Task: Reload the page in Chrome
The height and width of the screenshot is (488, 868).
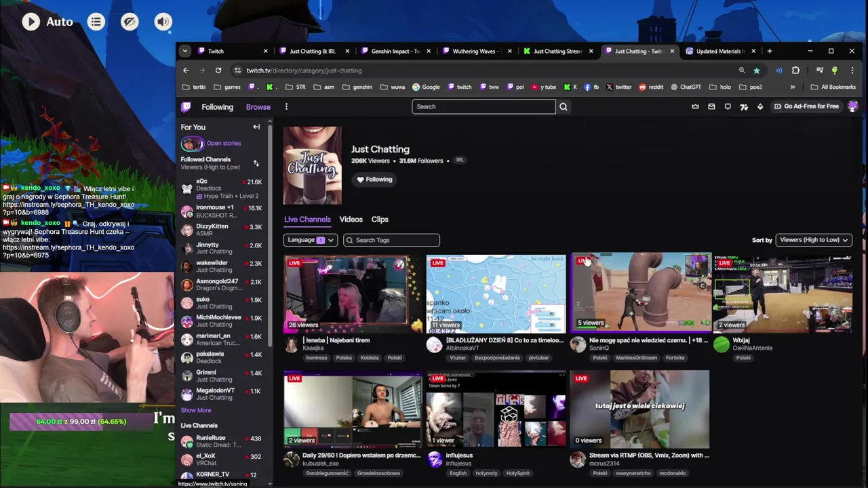Action: [218, 70]
